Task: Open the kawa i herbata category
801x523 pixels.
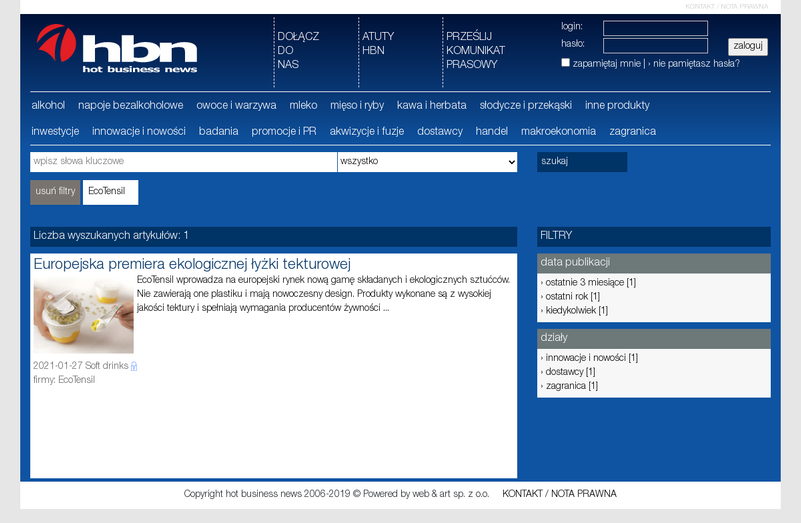Action: (431, 105)
